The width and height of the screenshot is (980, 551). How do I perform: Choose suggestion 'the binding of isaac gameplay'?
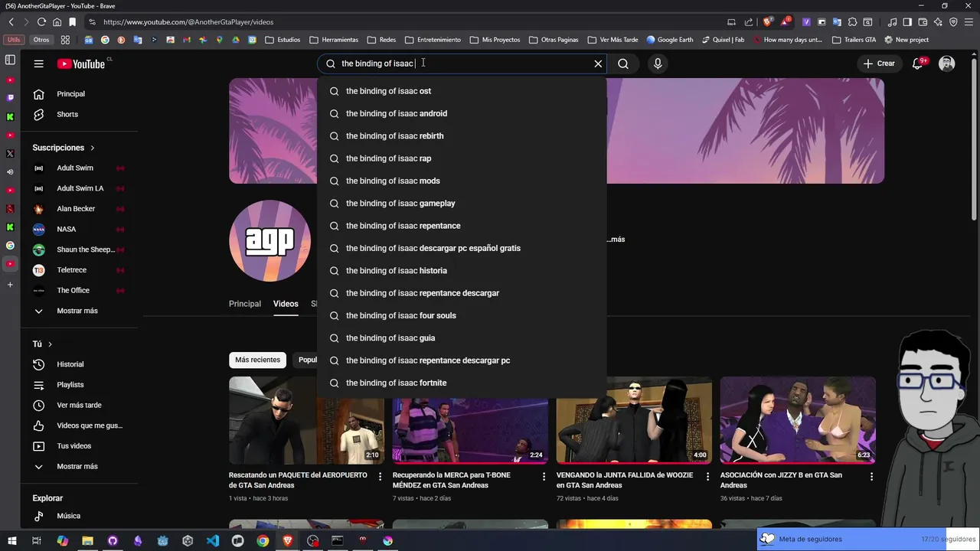point(462,203)
